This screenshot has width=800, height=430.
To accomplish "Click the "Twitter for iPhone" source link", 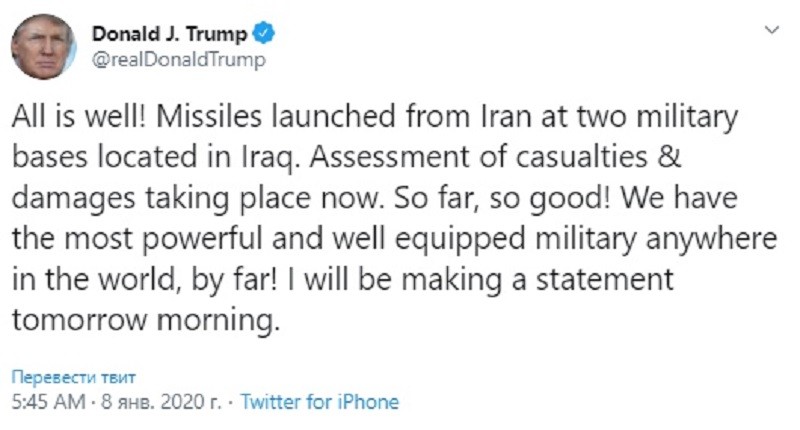I will tap(320, 402).
